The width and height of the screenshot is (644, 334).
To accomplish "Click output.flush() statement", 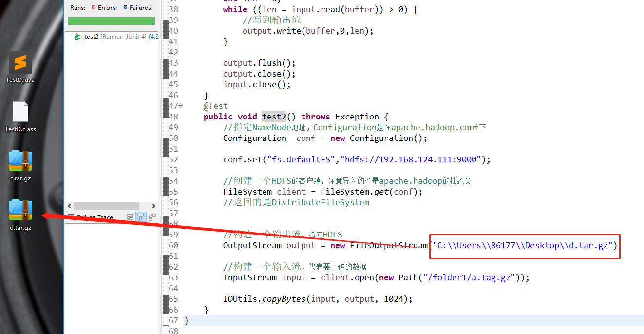I will pyautogui.click(x=260, y=63).
